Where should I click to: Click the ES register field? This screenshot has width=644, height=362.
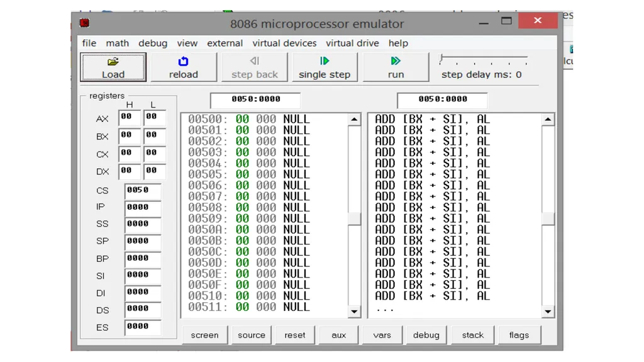[x=143, y=327]
